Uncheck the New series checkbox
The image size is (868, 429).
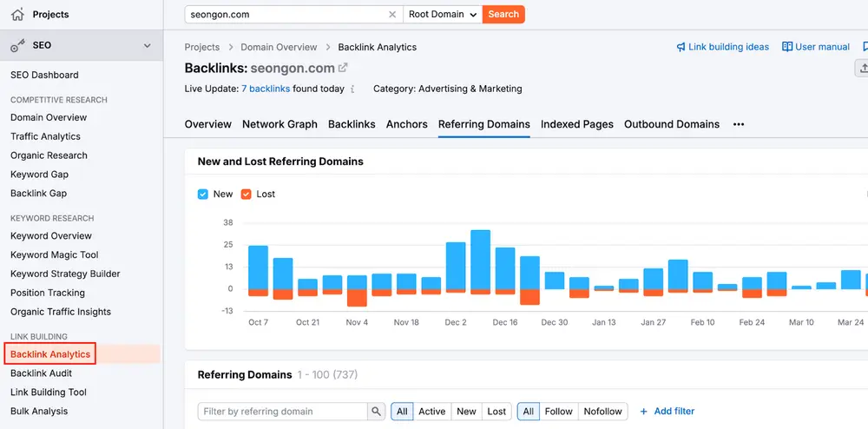(x=202, y=195)
